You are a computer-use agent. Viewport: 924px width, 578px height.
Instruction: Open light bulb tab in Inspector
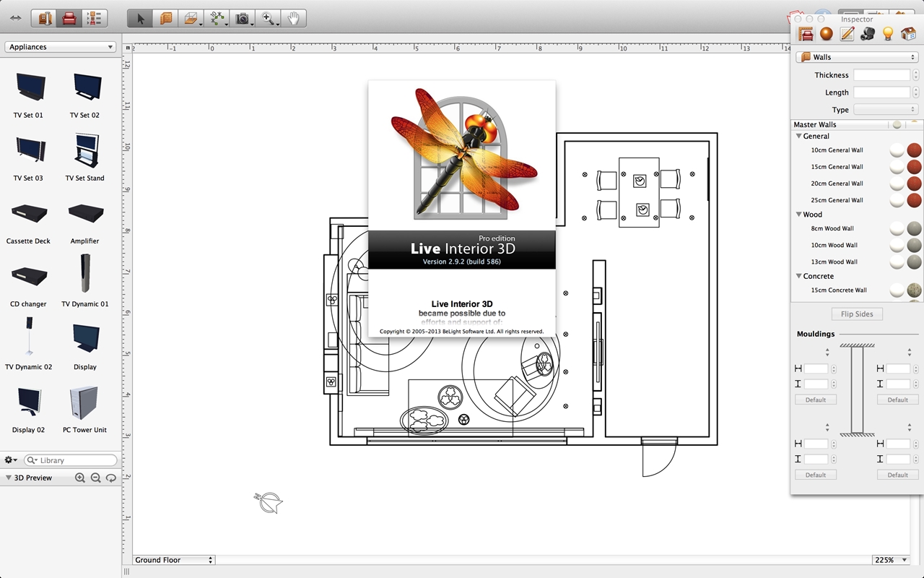pyautogui.click(x=888, y=34)
